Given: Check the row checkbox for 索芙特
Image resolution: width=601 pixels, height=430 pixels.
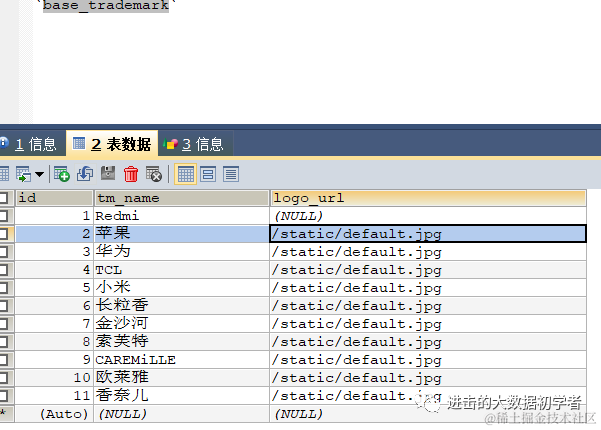Looking at the screenshot, I should [x=4, y=342].
